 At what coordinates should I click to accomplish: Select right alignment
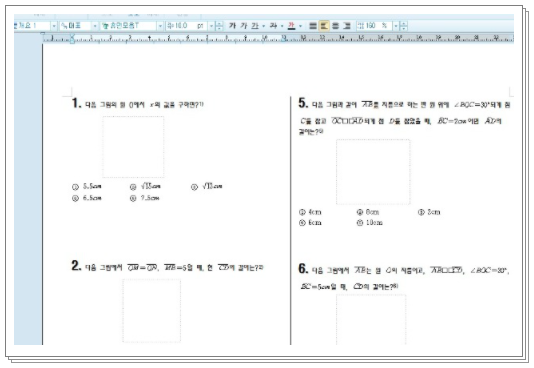347,26
